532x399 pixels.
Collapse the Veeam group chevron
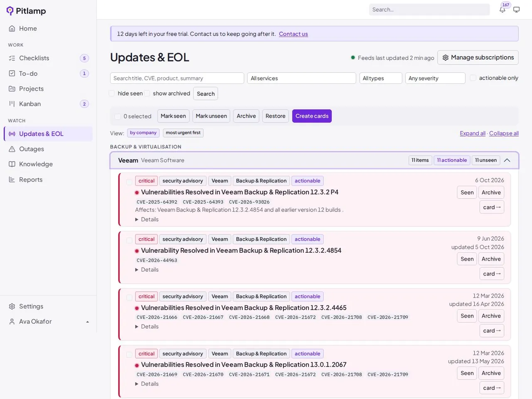point(507,160)
